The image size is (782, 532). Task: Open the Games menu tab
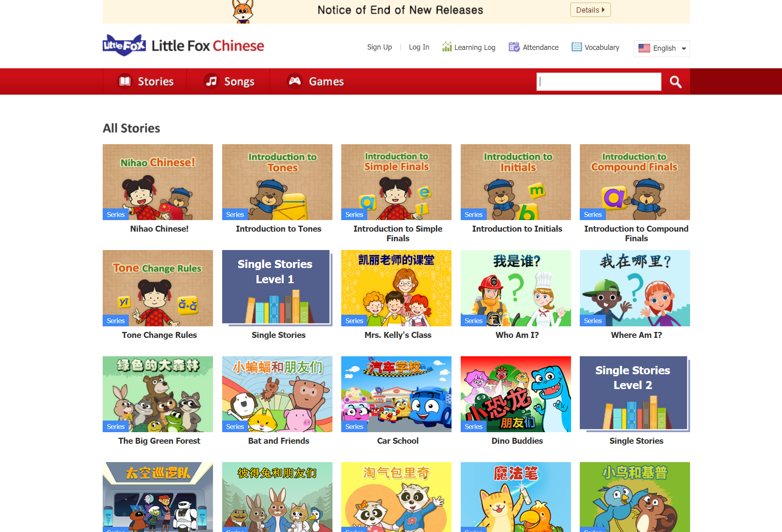(315, 81)
